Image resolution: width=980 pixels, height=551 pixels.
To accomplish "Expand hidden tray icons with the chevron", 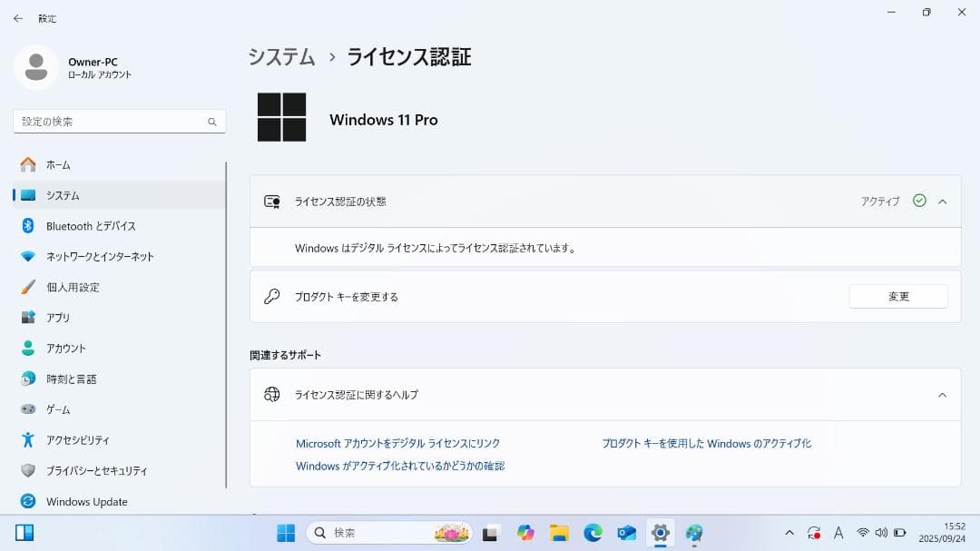I will (790, 534).
